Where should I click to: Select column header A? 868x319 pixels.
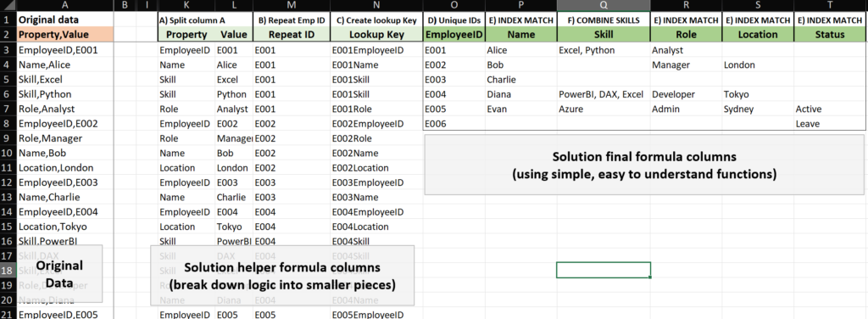(x=64, y=6)
